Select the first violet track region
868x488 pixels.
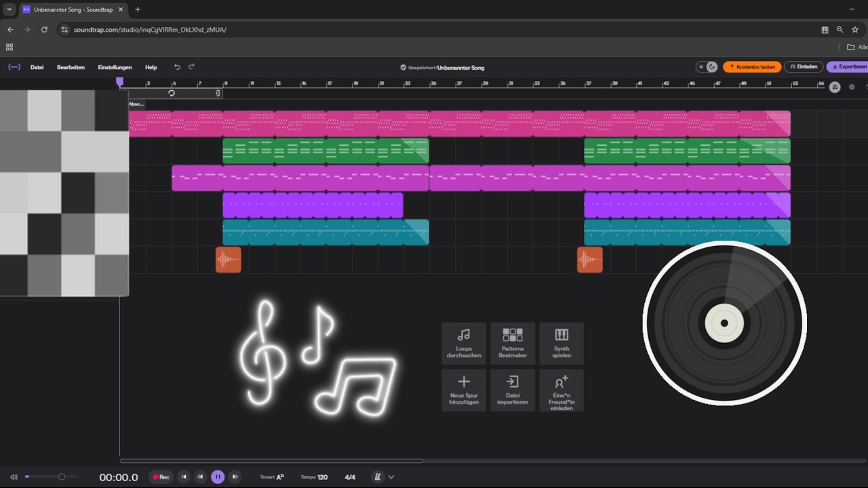pos(313,205)
